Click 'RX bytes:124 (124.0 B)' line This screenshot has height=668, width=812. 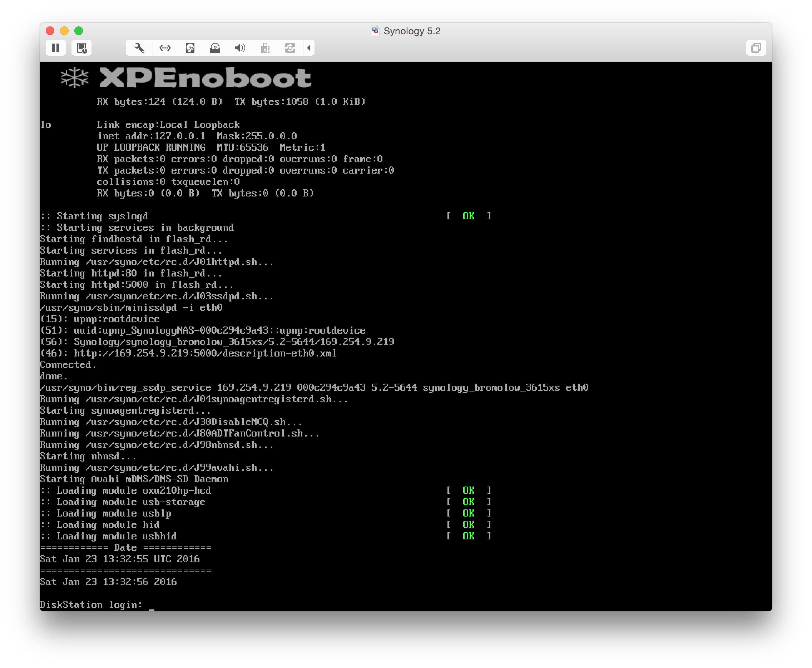[231, 102]
